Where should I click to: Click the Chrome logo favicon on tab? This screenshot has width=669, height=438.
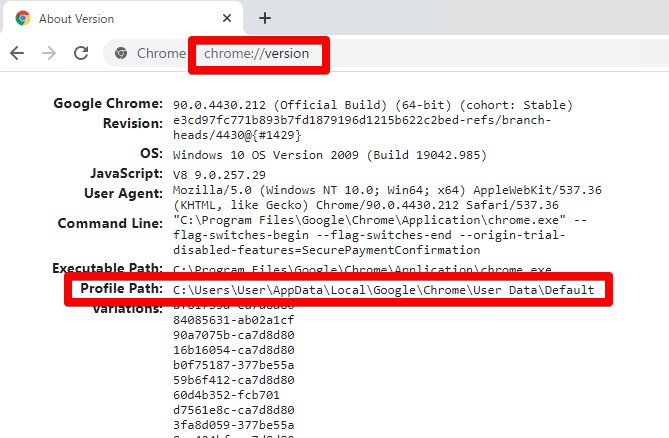click(23, 18)
